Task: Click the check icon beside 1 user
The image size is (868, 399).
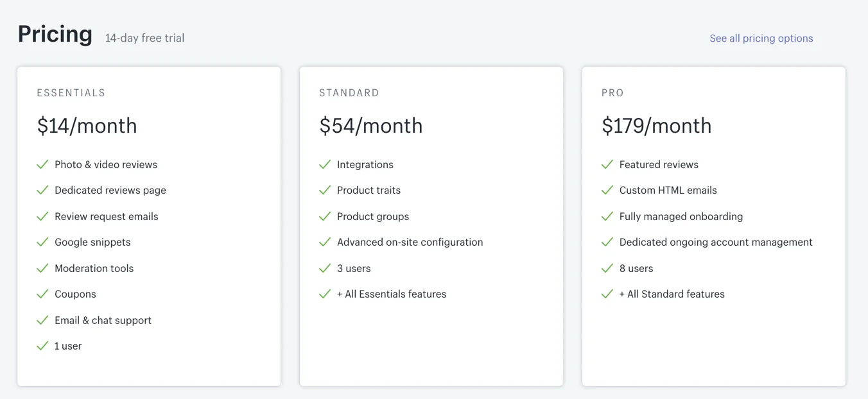Action: 42,346
